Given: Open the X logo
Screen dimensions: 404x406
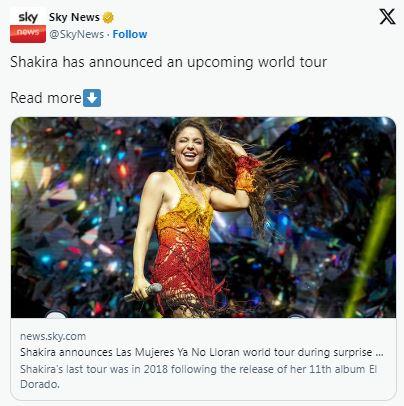Looking at the screenshot, I should coord(387,17).
